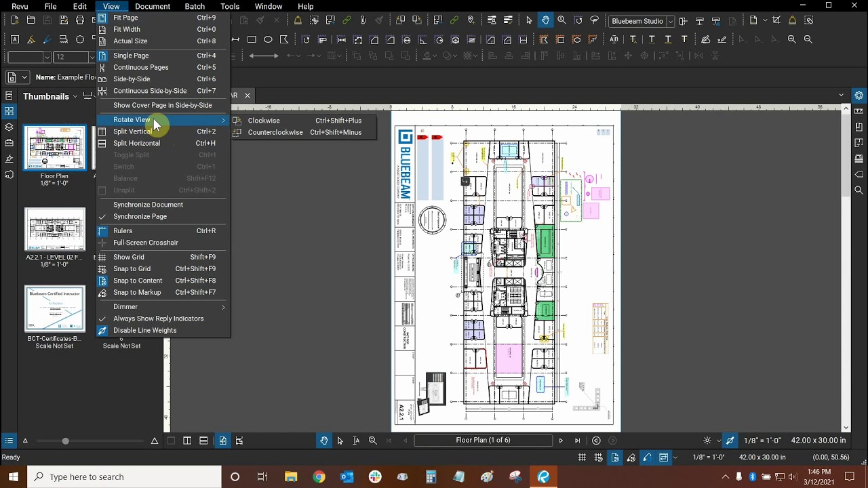Screen dimensions: 868x488
Task: Click the page number field Floor Plan (1 of 6)
Action: click(483, 441)
